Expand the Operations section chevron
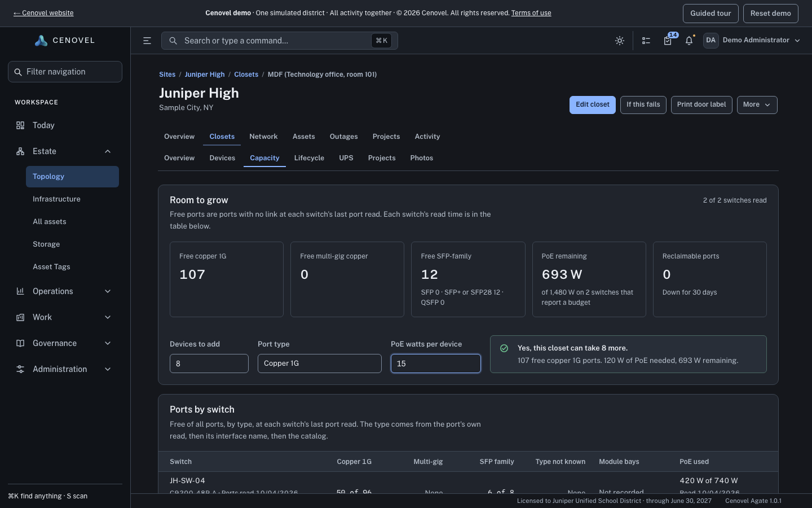This screenshot has width=812, height=508. (x=108, y=291)
